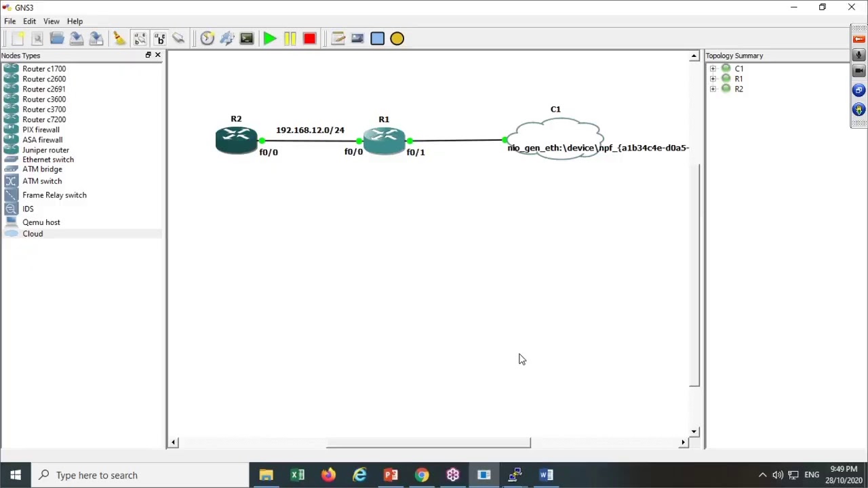Click the broom Clear topology icon
The height and width of the screenshot is (488, 868).
[x=119, y=39]
